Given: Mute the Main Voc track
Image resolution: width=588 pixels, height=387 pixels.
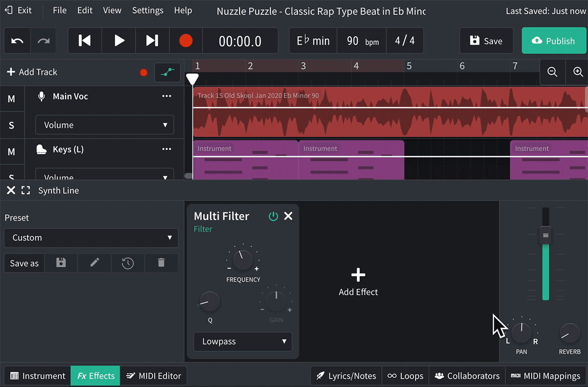Looking at the screenshot, I should point(12,99).
